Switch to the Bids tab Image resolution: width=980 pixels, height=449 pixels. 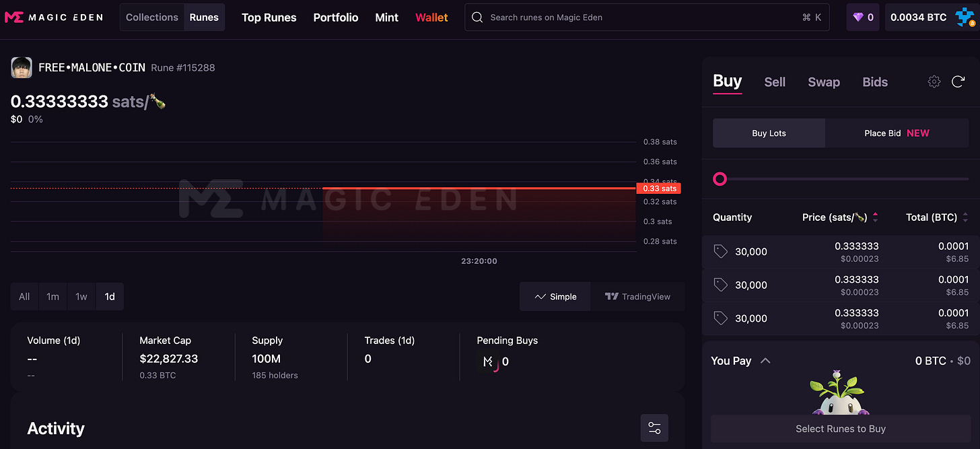pos(875,82)
